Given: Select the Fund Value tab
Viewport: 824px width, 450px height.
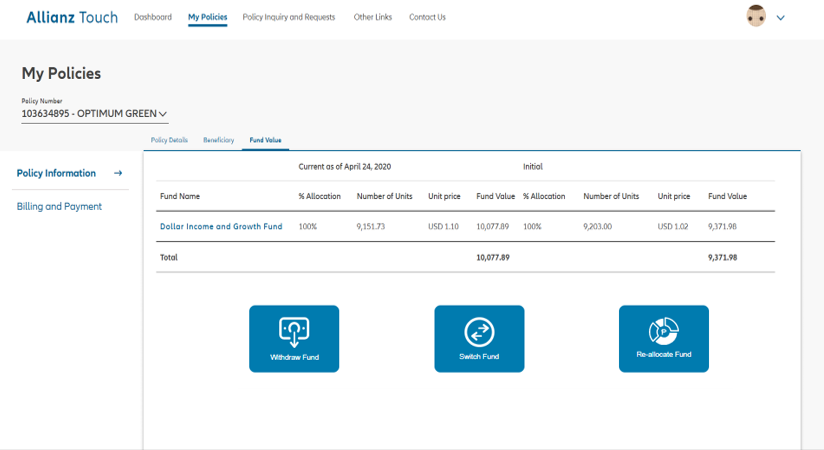Looking at the screenshot, I should tap(265, 140).
